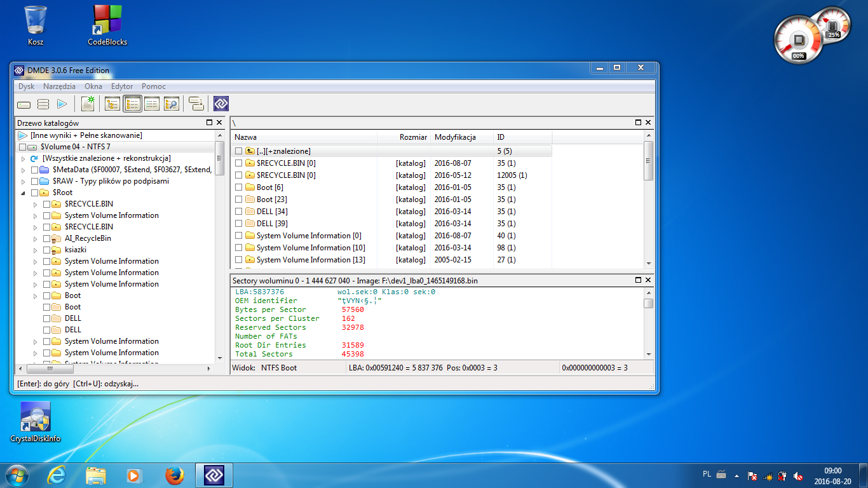Open CodeBlocks desktop shortcut
Screen dimensions: 868x488
click(107, 25)
